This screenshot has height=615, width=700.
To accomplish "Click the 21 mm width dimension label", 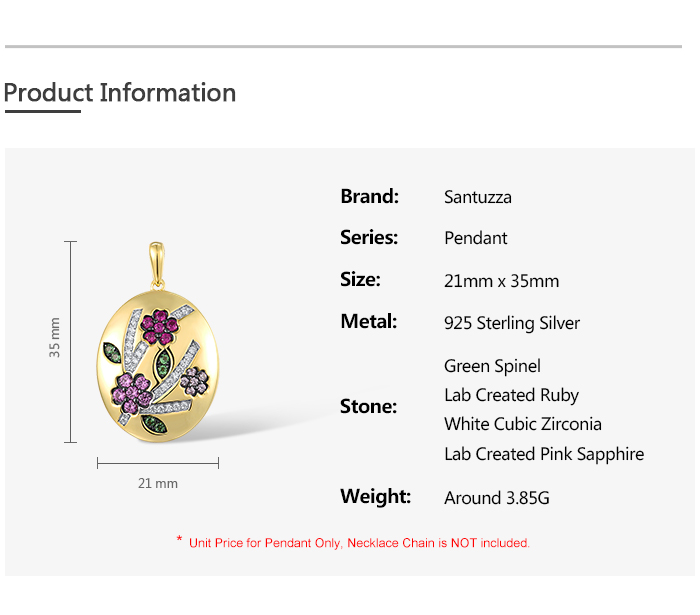I will [x=157, y=483].
